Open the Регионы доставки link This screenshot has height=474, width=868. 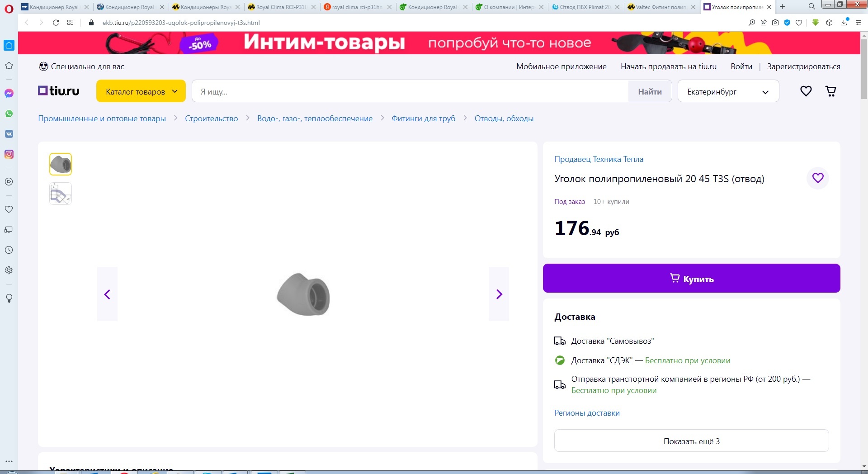pos(587,413)
